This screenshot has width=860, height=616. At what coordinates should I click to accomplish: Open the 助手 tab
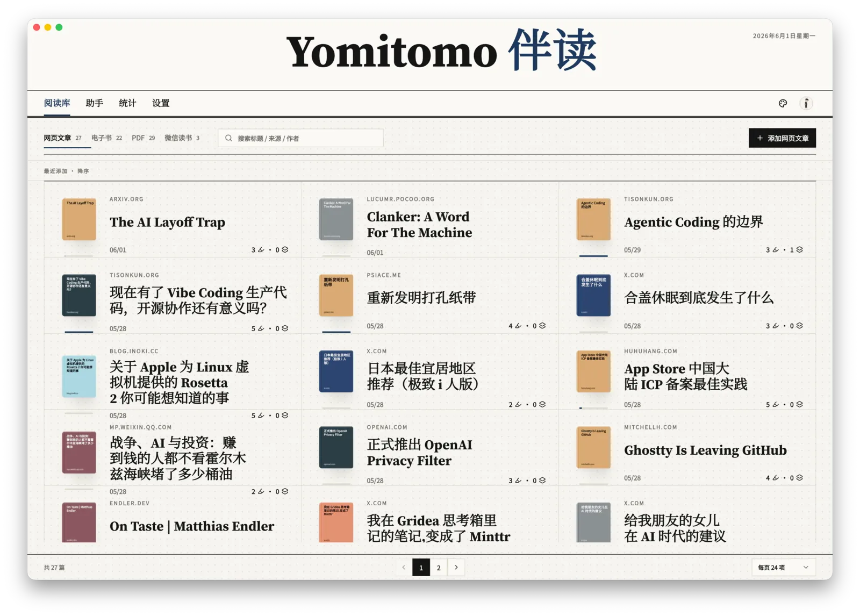[x=94, y=103]
